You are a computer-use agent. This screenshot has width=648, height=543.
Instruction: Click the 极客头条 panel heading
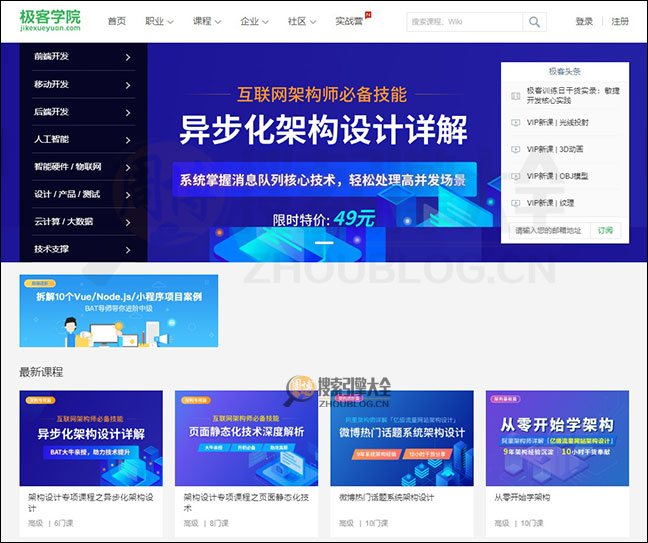point(565,71)
